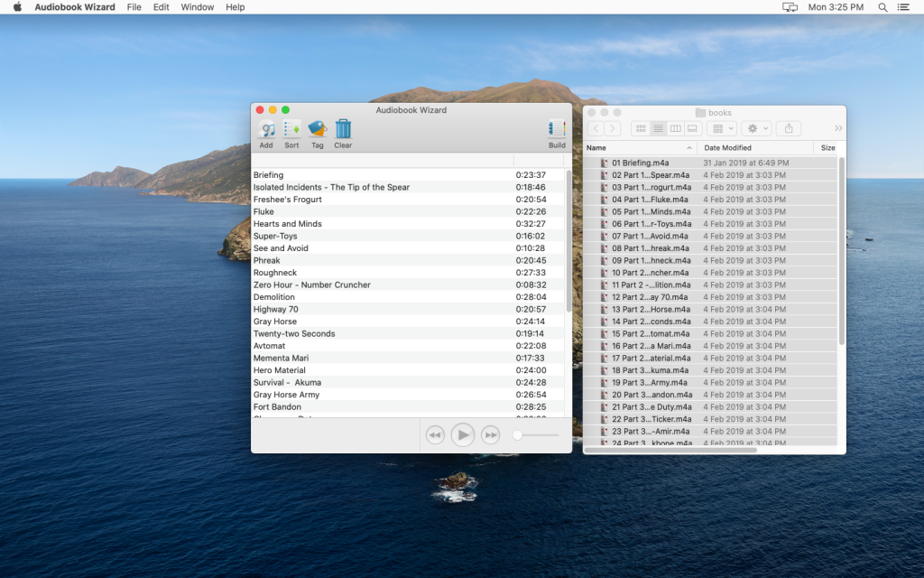The height and width of the screenshot is (578, 924).
Task: Select the Zero Hour - Number Cruncher track
Action: [x=407, y=284]
